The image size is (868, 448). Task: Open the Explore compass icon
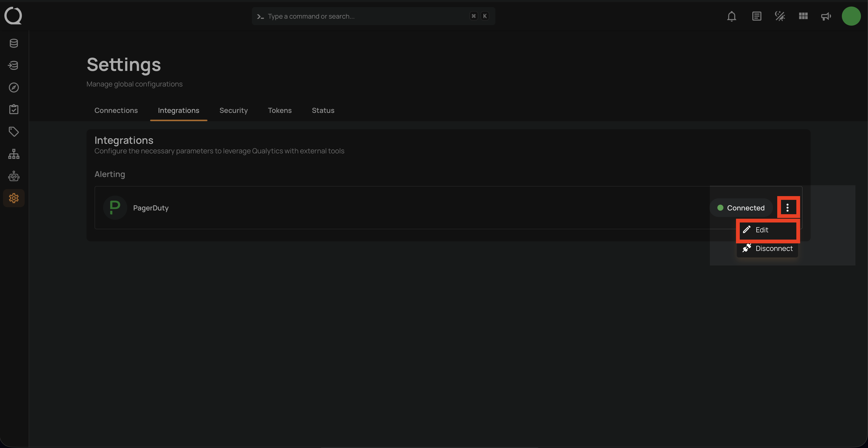point(14,87)
